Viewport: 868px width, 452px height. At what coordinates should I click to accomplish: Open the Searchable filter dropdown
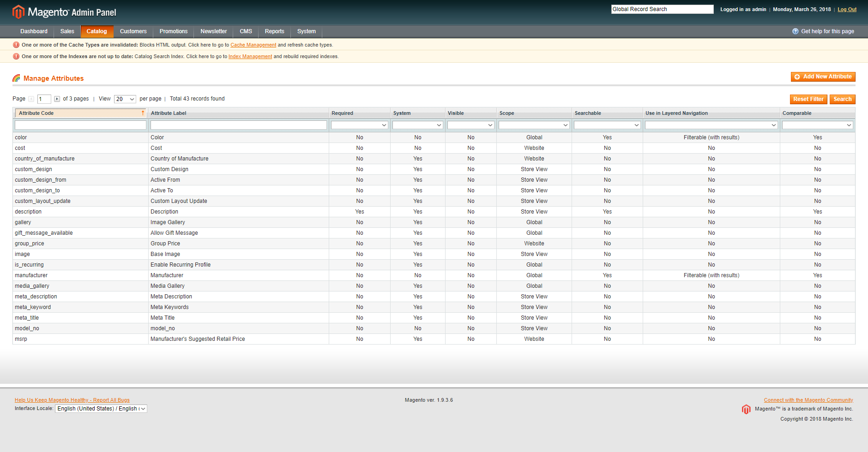(607, 125)
